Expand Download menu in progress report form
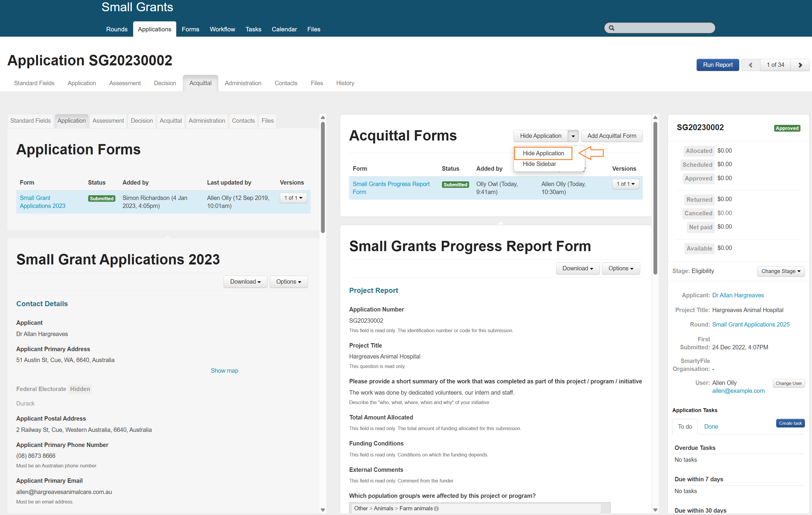 pyautogui.click(x=577, y=269)
